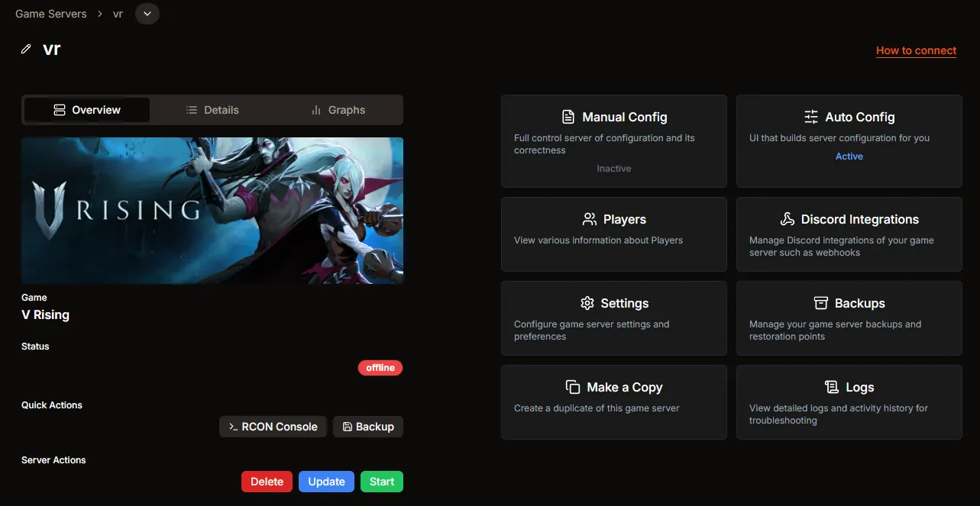Image resolution: width=980 pixels, height=506 pixels.
Task: Switch to the Details tab
Action: 213,109
